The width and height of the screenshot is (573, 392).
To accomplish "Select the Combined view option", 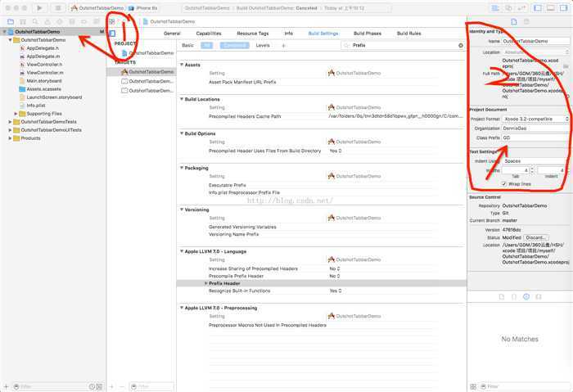I will (x=235, y=45).
